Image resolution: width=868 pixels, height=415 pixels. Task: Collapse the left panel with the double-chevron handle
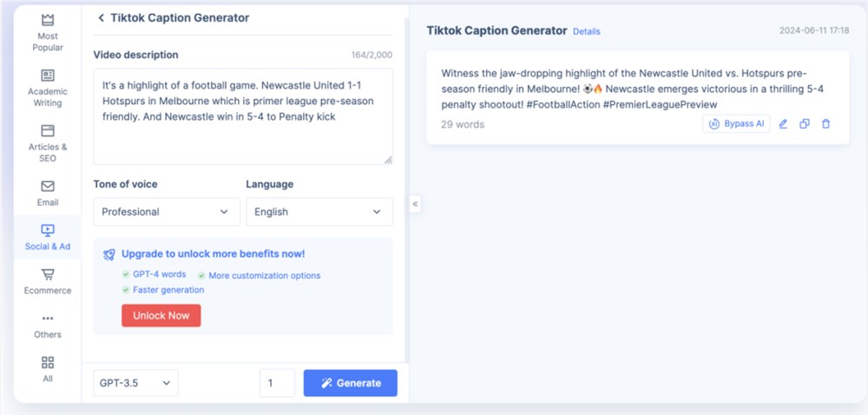pos(415,204)
